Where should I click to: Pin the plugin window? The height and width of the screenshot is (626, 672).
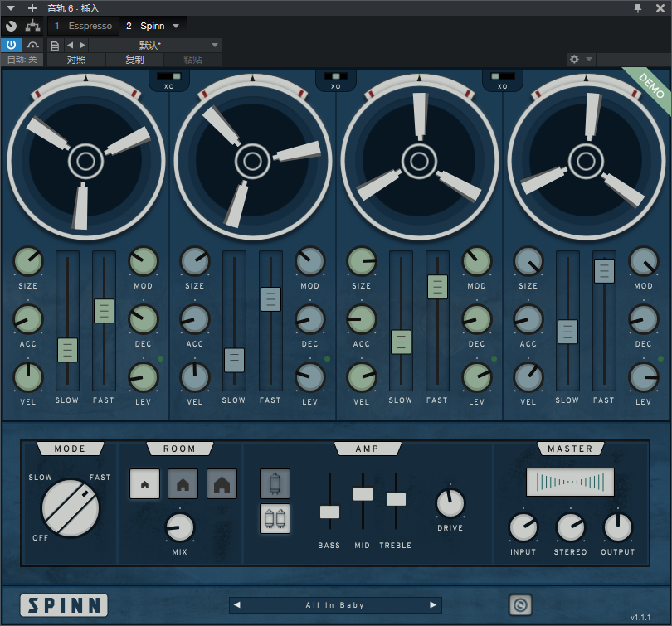tap(638, 8)
